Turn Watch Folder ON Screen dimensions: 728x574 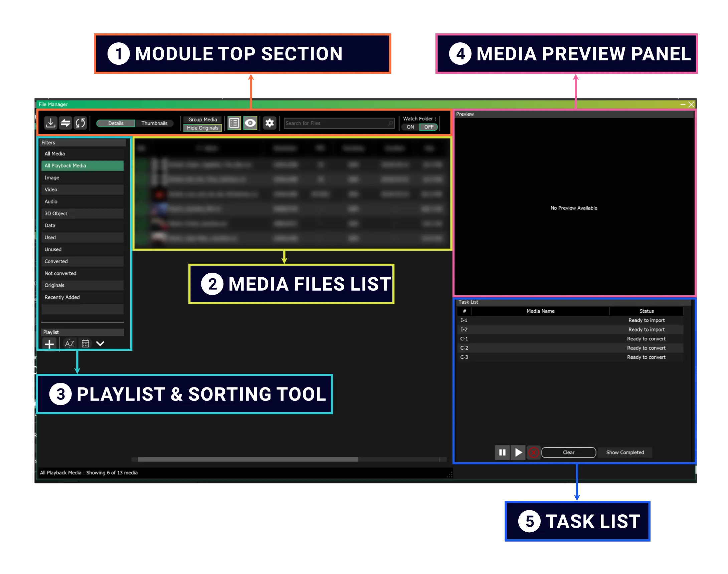pos(410,127)
